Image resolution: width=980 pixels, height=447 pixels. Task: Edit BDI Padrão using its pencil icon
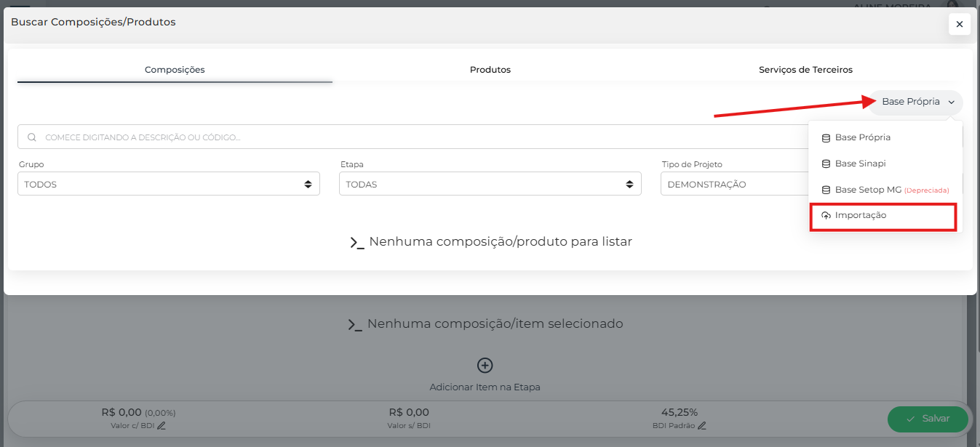pos(702,426)
